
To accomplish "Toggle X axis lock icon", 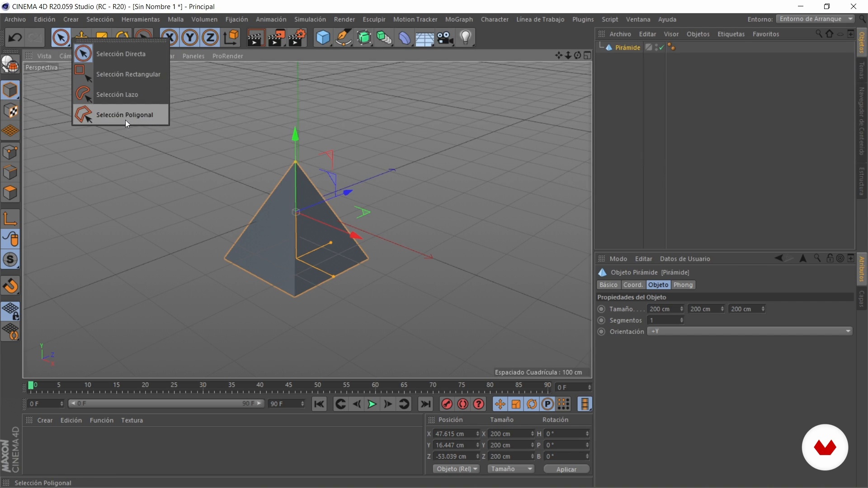I will tap(170, 38).
